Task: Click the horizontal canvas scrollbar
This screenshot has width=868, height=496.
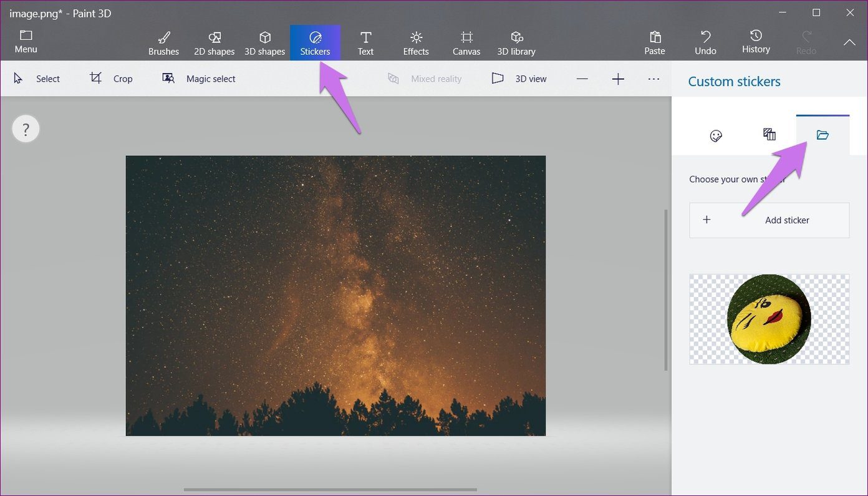Action: pyautogui.click(x=330, y=490)
